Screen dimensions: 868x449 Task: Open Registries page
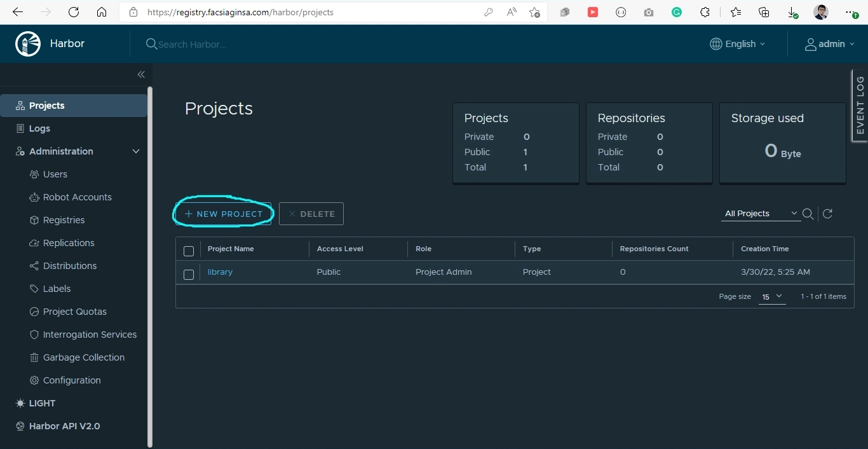click(64, 220)
